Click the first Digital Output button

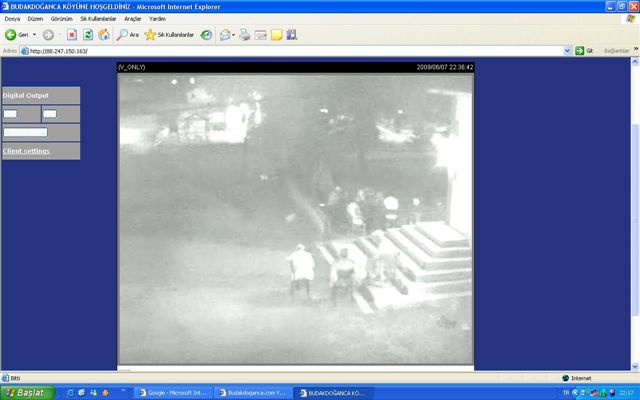pos(10,114)
